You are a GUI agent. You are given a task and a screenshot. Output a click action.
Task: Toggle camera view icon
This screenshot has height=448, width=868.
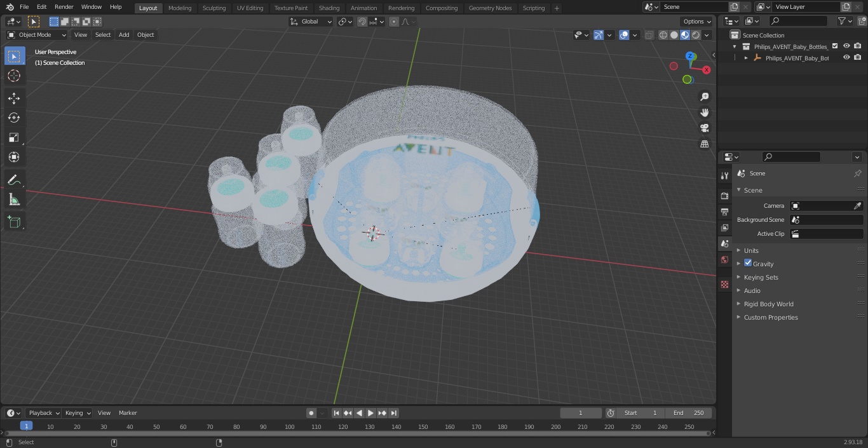pyautogui.click(x=704, y=128)
